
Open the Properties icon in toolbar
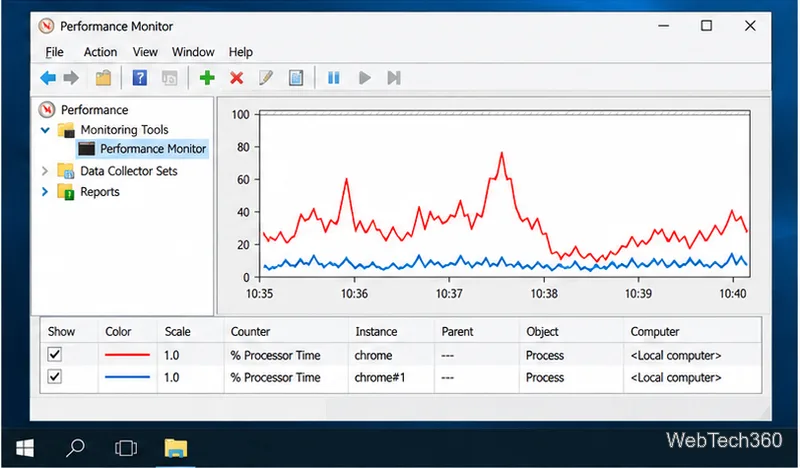[296, 78]
